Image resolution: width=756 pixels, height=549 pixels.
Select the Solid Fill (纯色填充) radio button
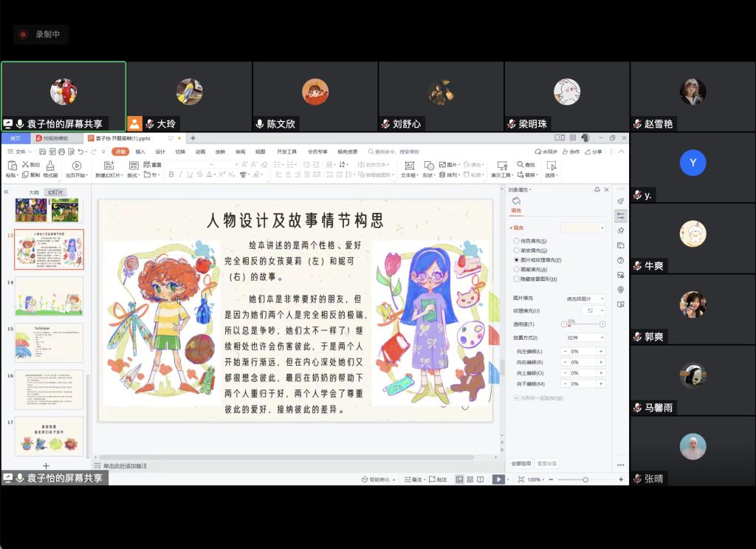coord(516,241)
